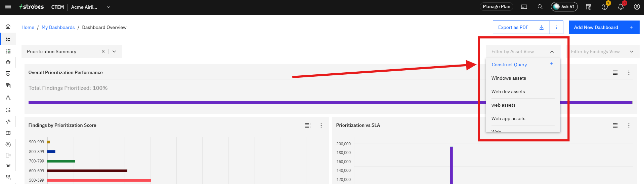The width and height of the screenshot is (644, 184).
Task: Open kebab menu for Prioritization vs SLA
Action: coord(629,125)
